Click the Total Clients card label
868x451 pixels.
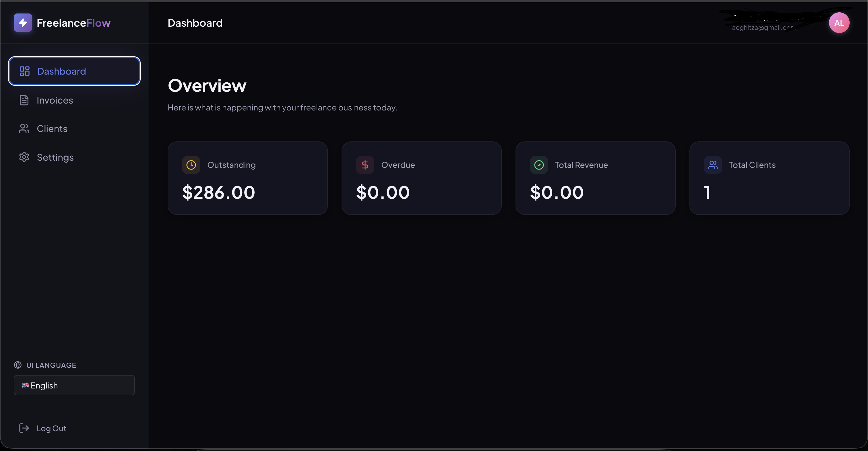752,165
